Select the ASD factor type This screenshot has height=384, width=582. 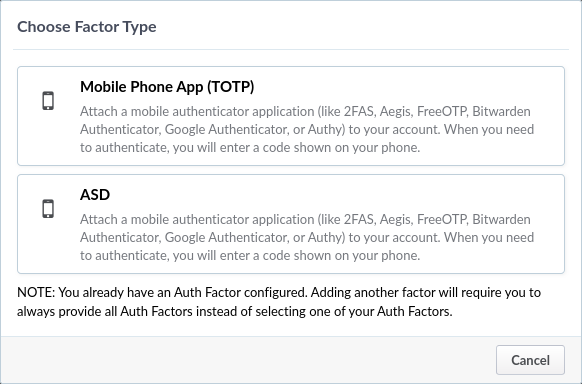click(291, 224)
